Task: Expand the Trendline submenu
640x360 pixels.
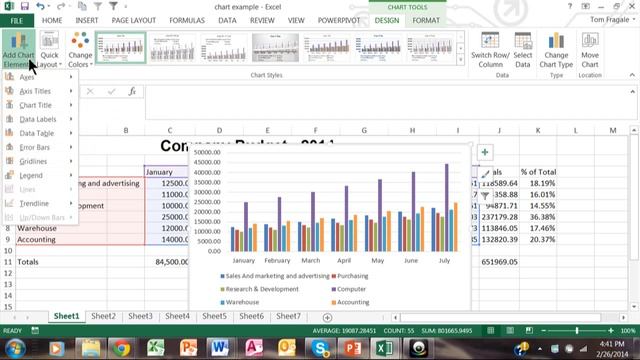Action: pos(40,203)
